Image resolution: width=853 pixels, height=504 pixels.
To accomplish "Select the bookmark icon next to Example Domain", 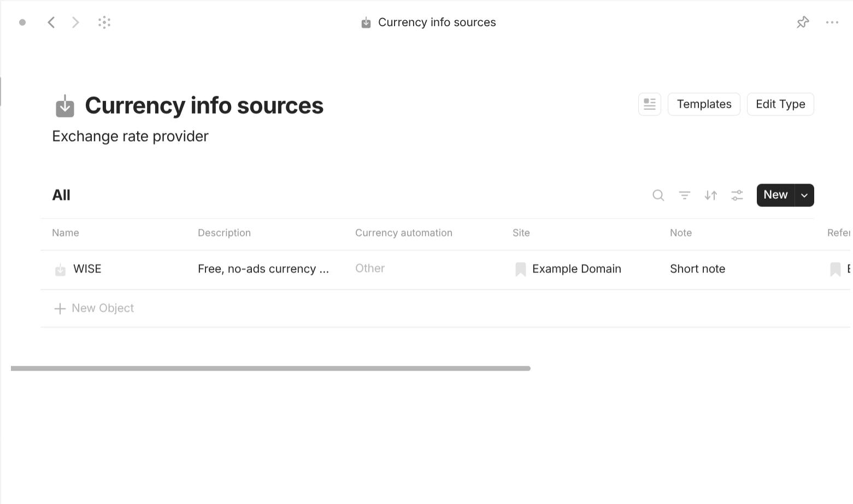I will tap(520, 269).
